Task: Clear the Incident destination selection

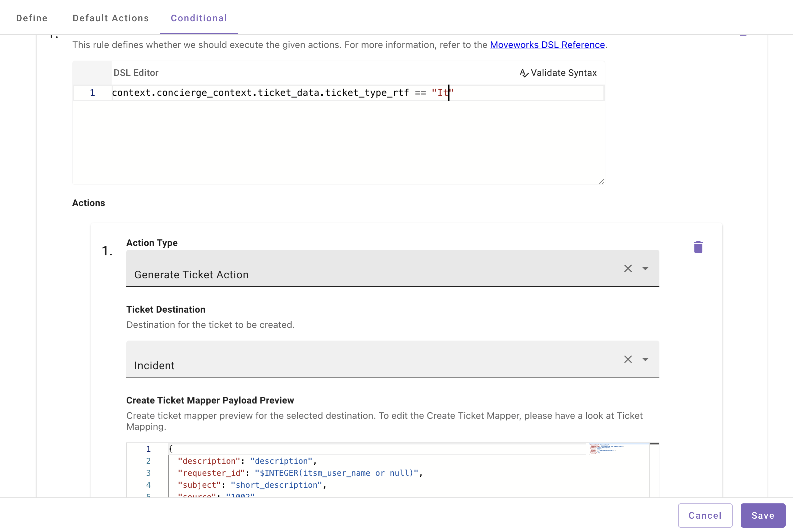Action: 628,359
